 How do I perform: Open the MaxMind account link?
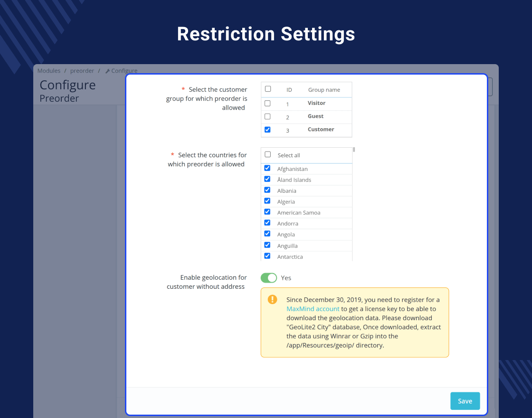tap(313, 309)
